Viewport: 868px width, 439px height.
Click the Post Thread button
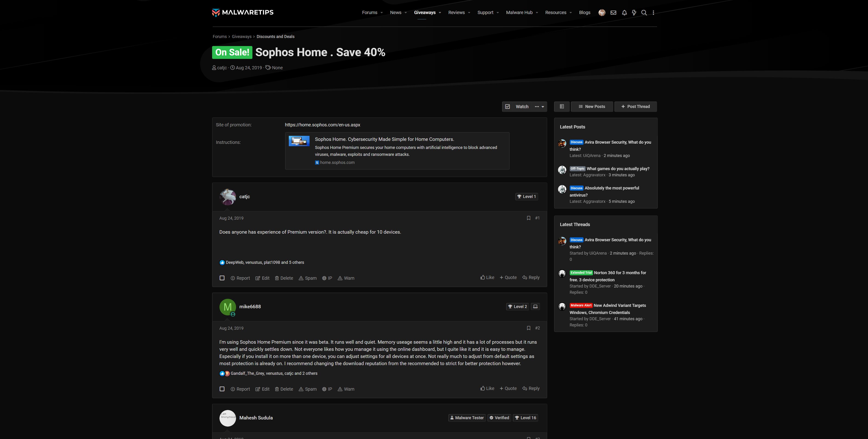tap(635, 106)
